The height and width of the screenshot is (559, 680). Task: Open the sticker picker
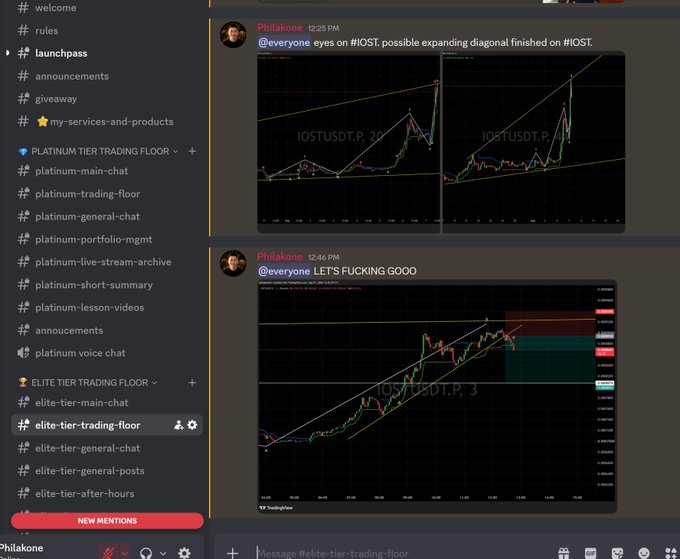click(617, 553)
